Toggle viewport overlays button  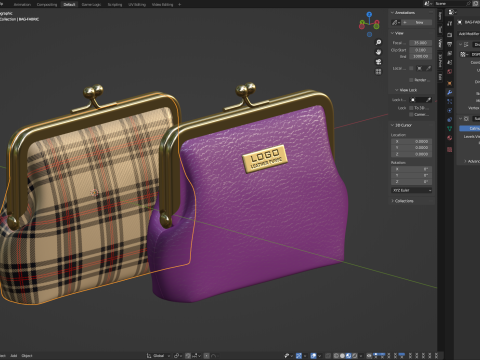point(313,356)
